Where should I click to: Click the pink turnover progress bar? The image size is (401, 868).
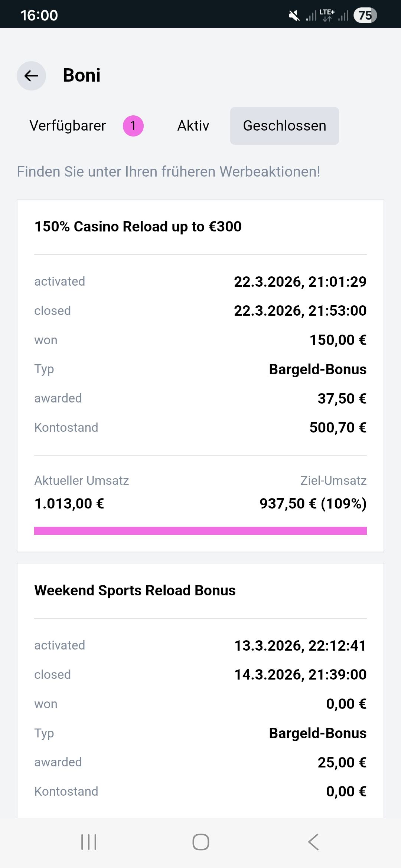(200, 530)
